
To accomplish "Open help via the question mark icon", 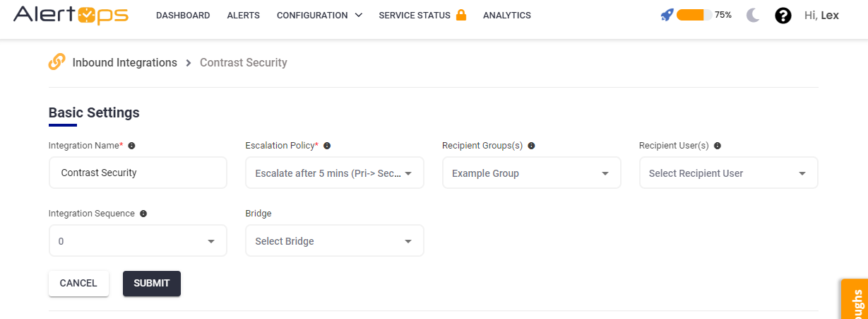I will pos(783,16).
